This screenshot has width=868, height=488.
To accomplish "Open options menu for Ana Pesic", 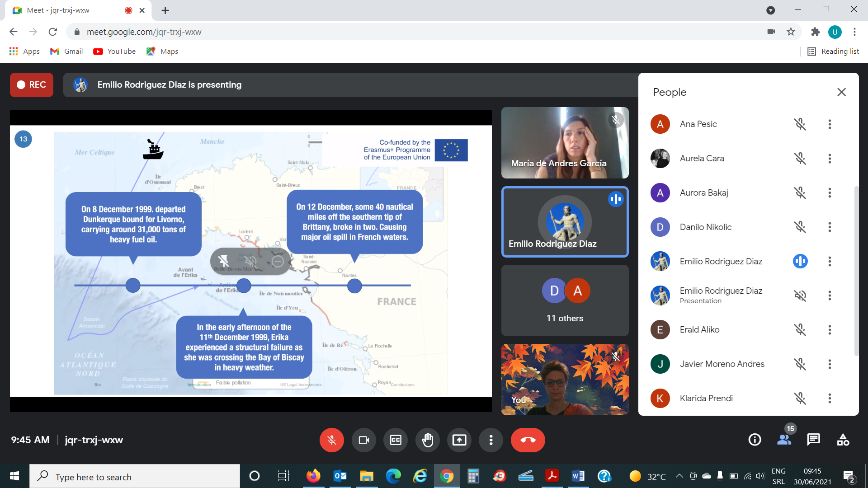I will point(830,124).
